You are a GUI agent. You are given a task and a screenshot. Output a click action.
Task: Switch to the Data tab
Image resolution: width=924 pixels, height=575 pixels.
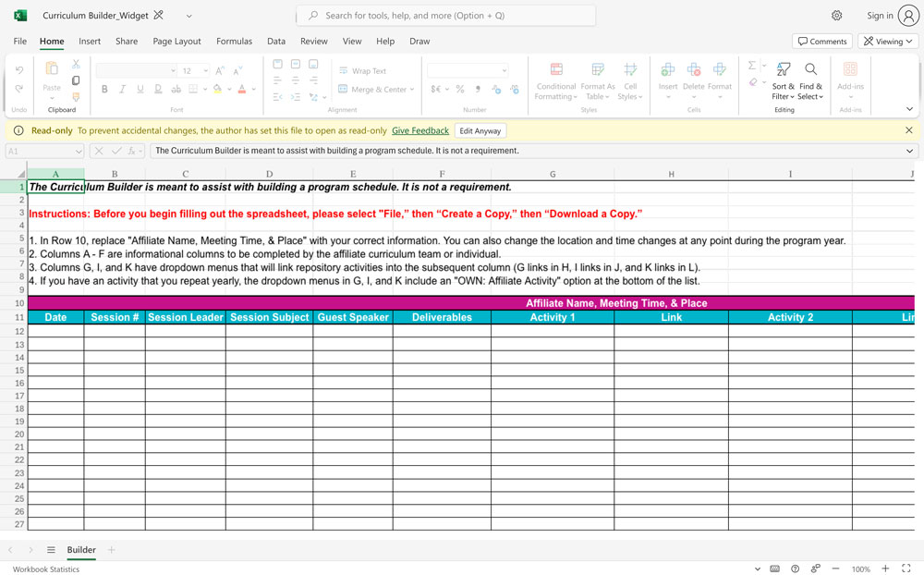(x=275, y=42)
